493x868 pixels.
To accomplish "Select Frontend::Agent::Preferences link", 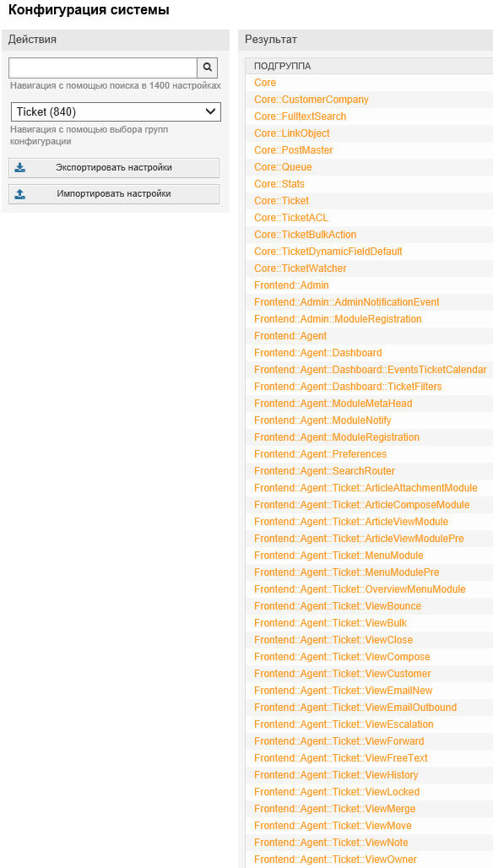I will (321, 454).
